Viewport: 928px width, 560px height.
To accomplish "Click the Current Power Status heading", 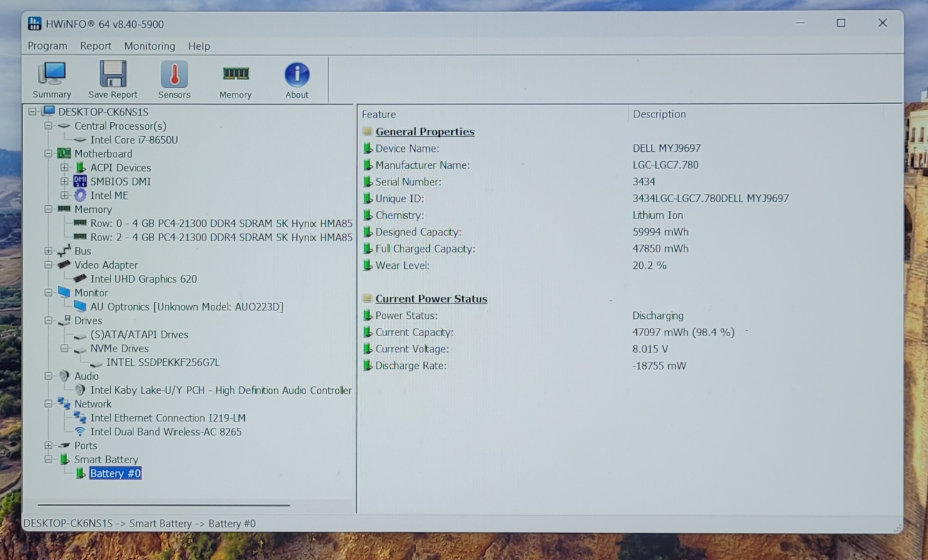I will [432, 299].
